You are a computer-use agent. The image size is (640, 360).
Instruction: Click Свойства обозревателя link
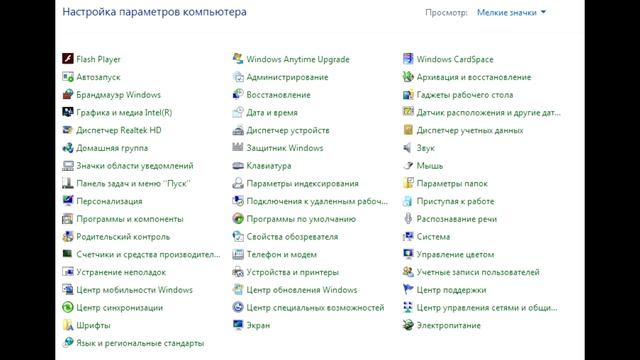[x=292, y=237]
